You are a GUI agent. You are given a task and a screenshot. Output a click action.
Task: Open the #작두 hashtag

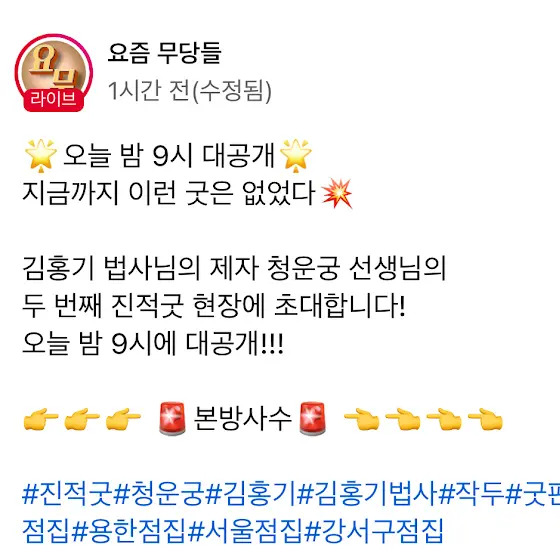point(472,494)
